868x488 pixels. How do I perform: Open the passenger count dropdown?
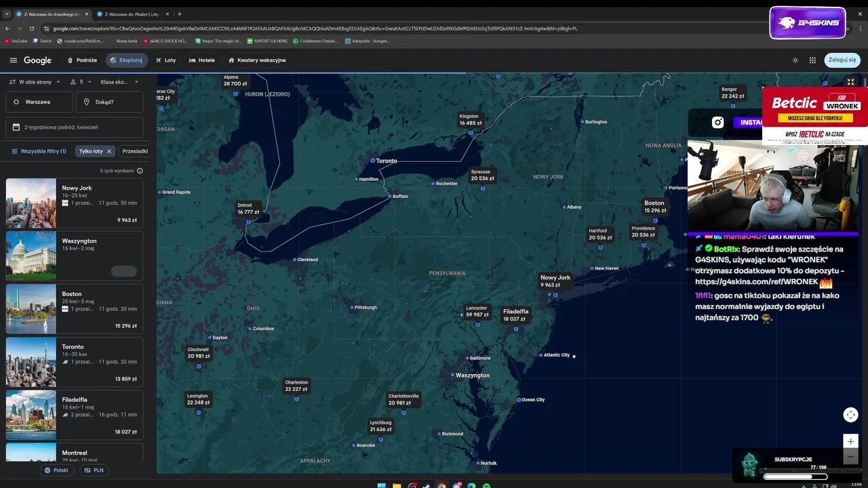[81, 82]
